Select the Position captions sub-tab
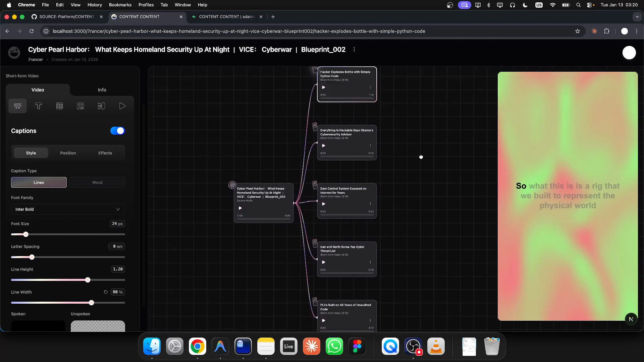The image size is (644, 362). pyautogui.click(x=68, y=153)
